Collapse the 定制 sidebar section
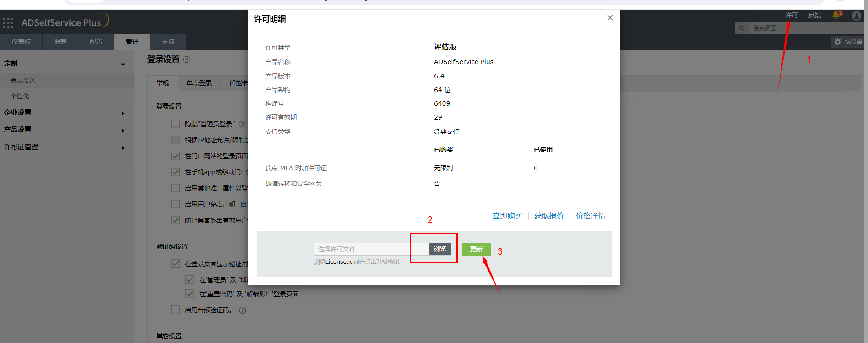Screen dimensions: 868x343 pos(123,65)
